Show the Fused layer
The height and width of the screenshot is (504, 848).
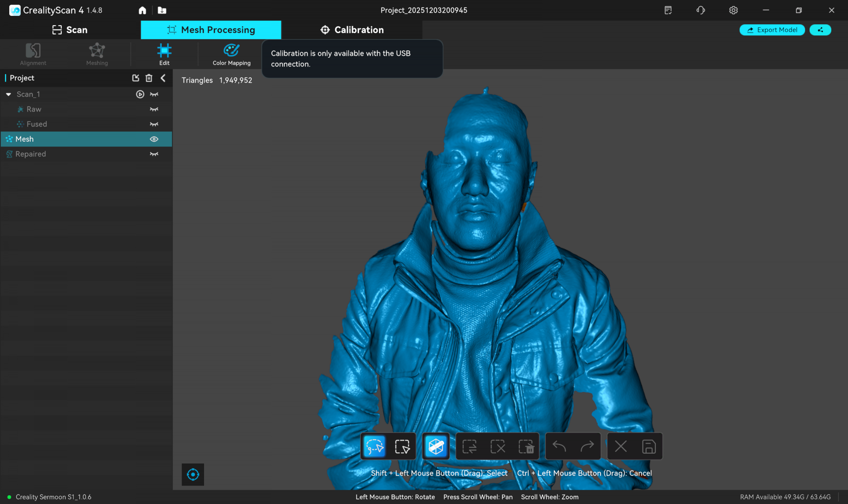pyautogui.click(x=154, y=124)
